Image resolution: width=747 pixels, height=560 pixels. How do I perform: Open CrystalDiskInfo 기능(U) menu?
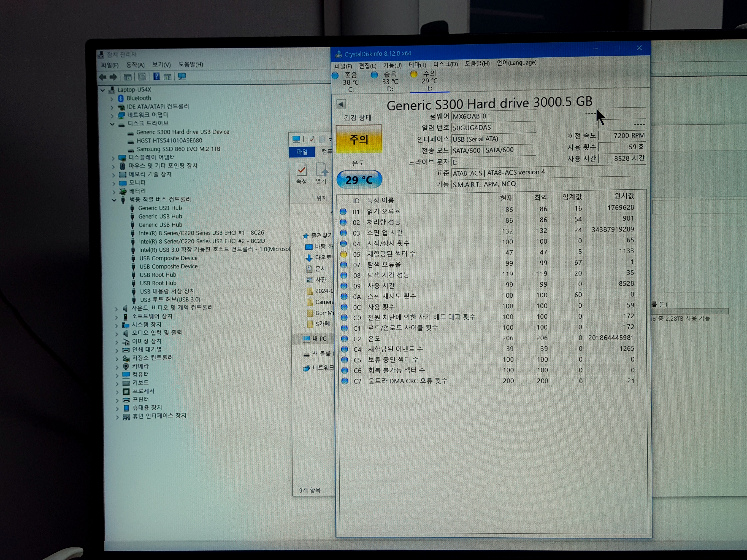click(x=392, y=65)
